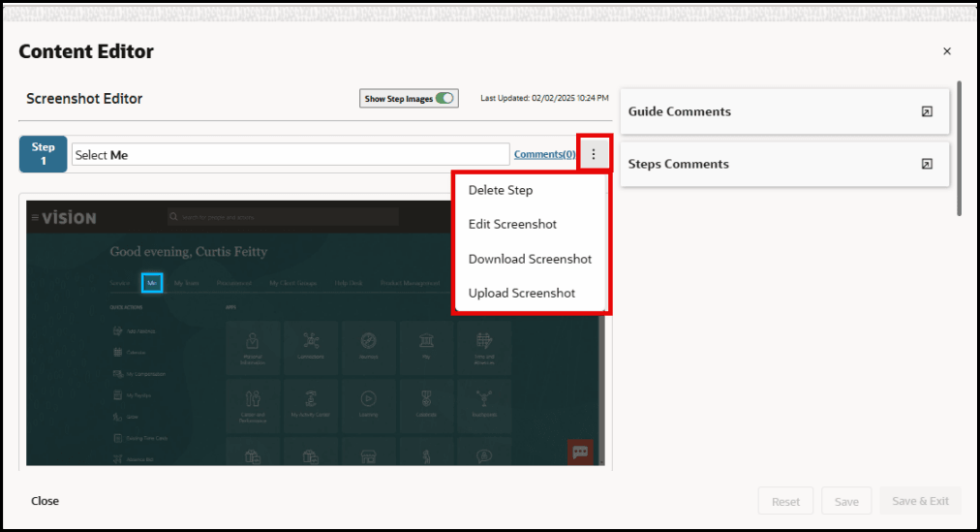Screen dimensions: 980x532
Task: Open the three-dot step actions menu
Action: [x=594, y=154]
